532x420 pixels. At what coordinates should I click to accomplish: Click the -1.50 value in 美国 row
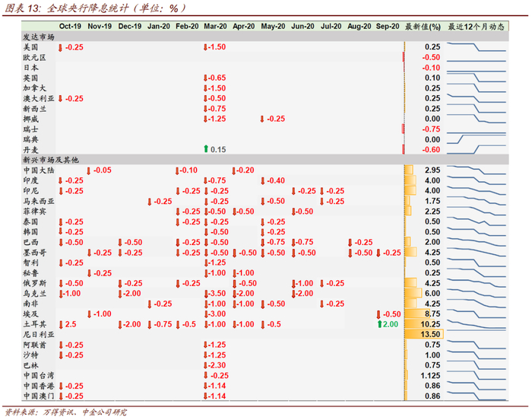coord(215,47)
